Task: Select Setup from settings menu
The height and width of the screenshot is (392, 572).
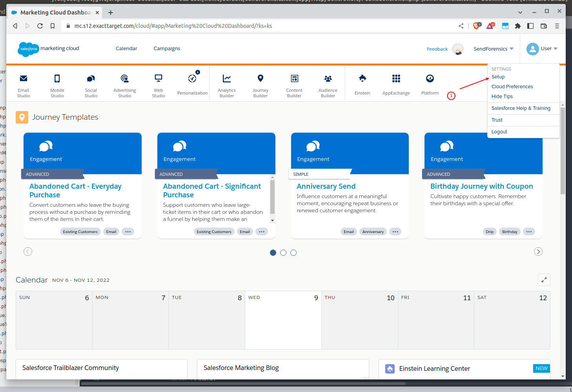Action: (x=498, y=77)
